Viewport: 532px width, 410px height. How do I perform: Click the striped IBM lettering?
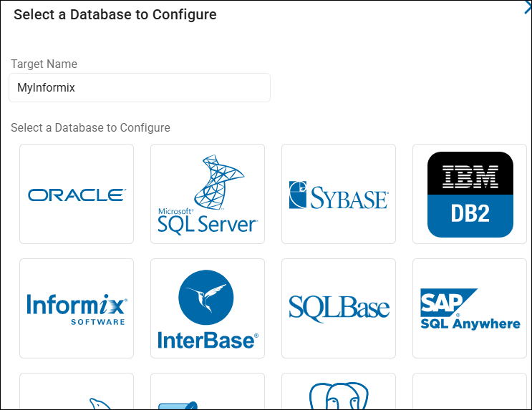pos(470,175)
